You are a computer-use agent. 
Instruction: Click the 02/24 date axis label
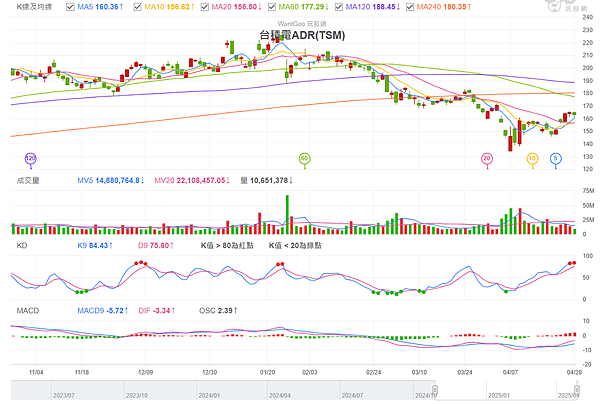coord(373,372)
